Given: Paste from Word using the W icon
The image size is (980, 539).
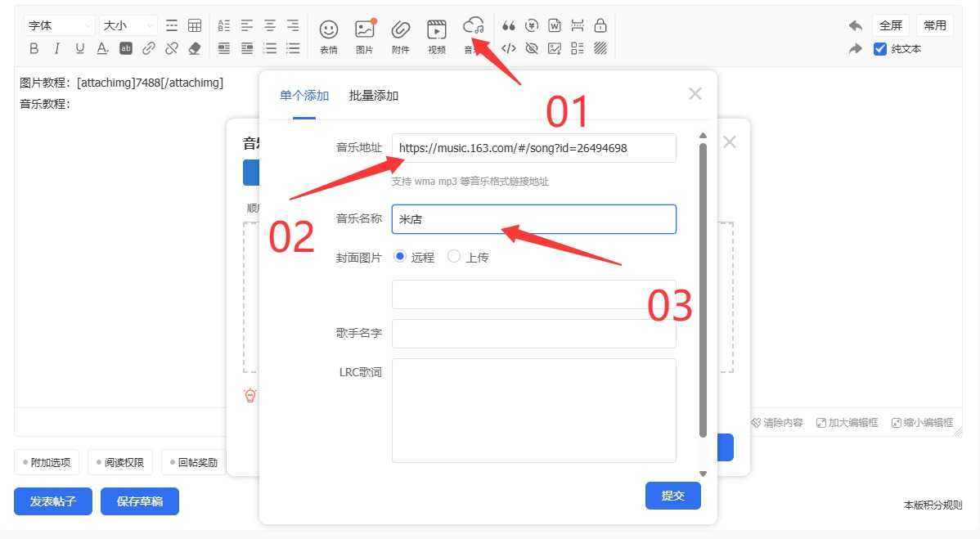Looking at the screenshot, I should [x=555, y=25].
